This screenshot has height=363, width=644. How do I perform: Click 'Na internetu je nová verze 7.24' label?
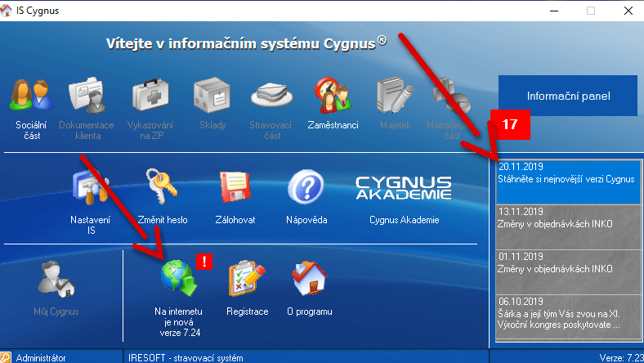[179, 322]
